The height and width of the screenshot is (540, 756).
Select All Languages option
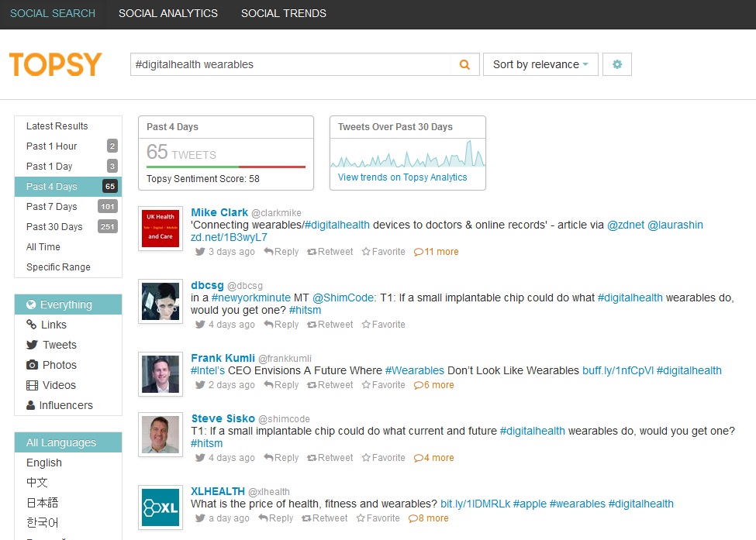coord(68,442)
